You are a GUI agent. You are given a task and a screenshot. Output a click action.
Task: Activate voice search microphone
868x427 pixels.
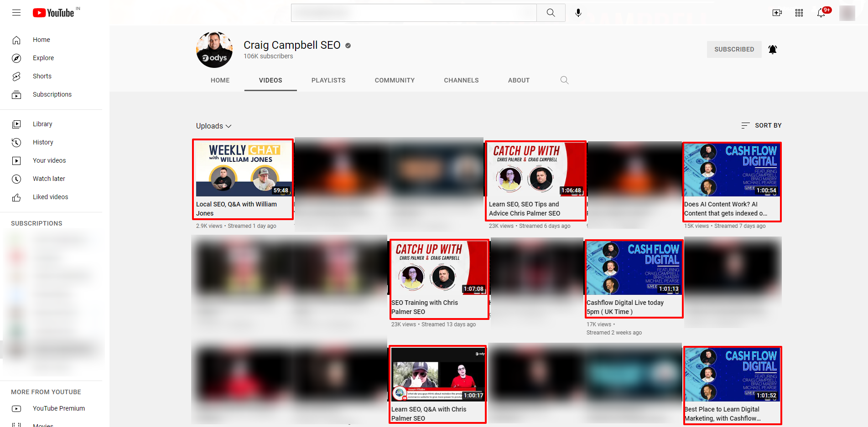coord(578,13)
